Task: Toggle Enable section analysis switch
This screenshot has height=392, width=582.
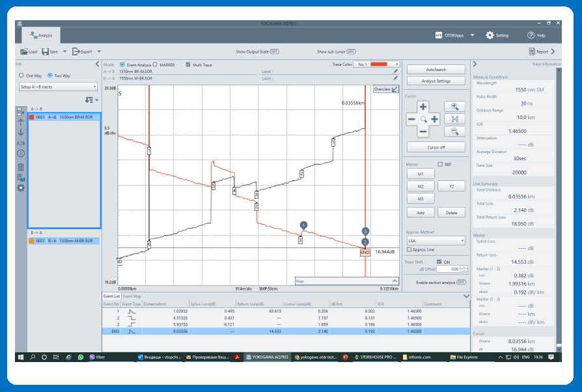Action: (x=461, y=282)
